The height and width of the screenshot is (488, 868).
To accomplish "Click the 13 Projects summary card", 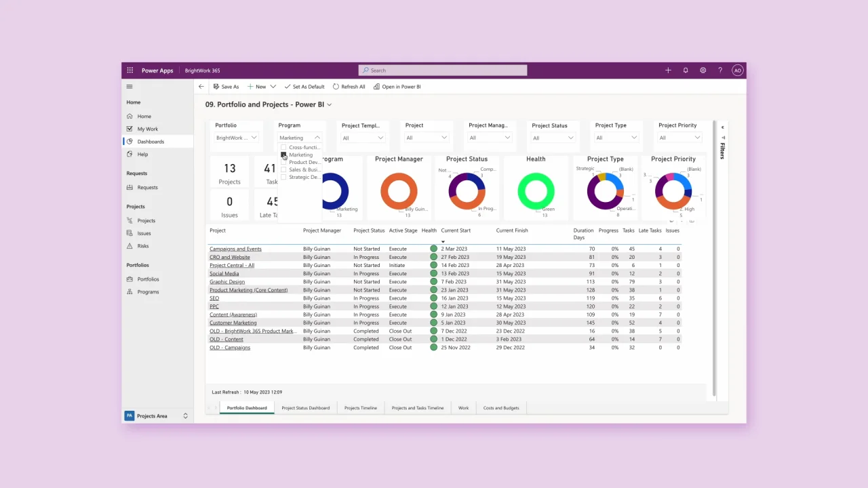I will tap(229, 172).
